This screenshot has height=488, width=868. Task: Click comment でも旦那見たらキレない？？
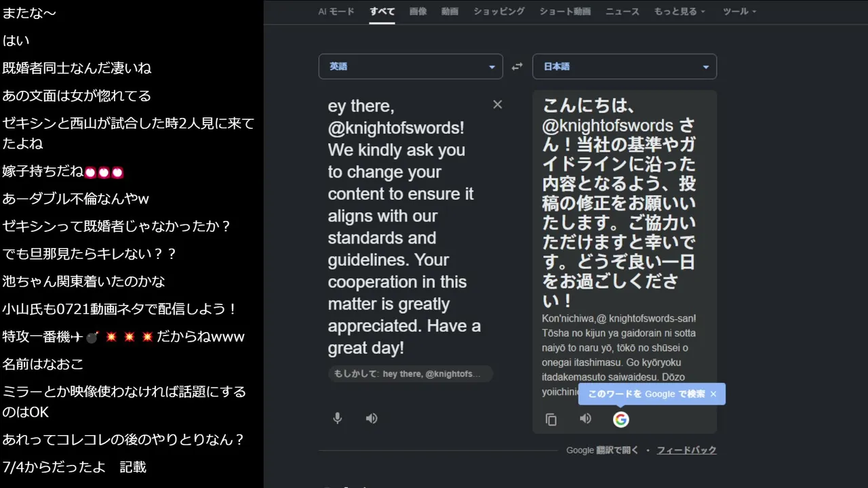(90, 254)
